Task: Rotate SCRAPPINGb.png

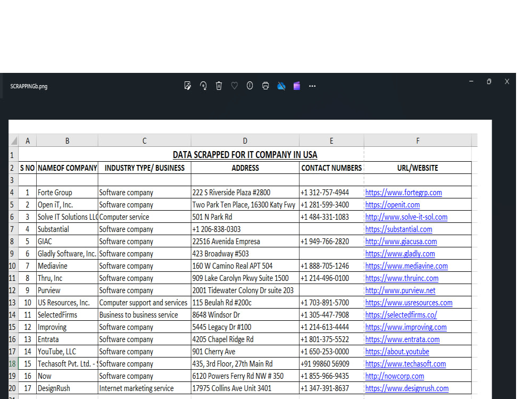Action: coord(203,86)
